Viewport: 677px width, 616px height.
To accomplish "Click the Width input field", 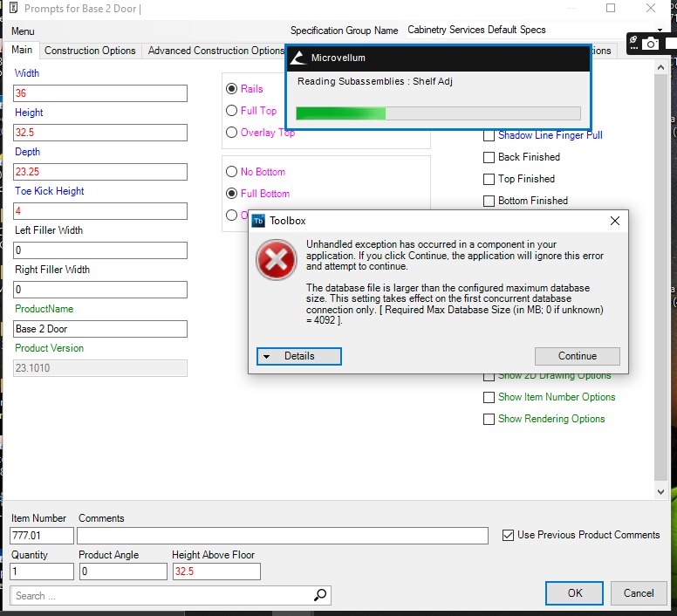I will click(x=100, y=93).
